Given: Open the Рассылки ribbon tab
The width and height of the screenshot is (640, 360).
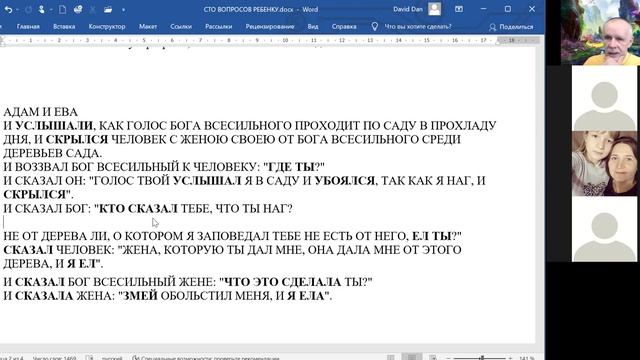Looking at the screenshot, I should coord(218,27).
